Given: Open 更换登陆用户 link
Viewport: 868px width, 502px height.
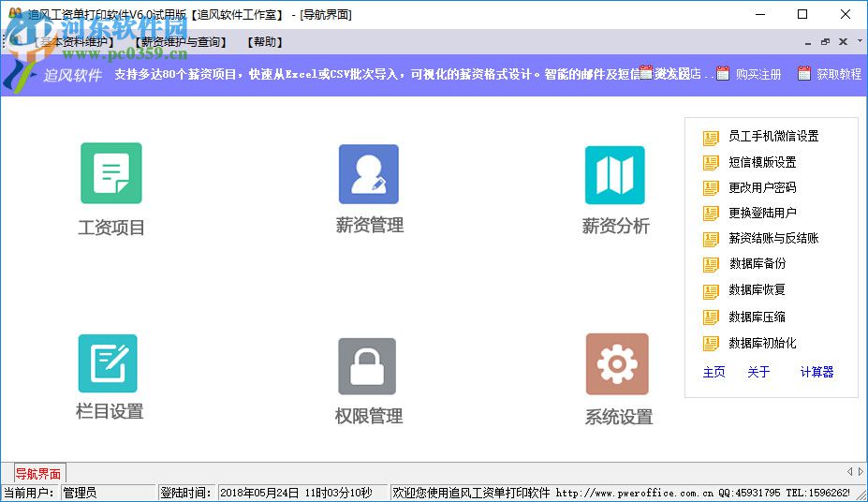Looking at the screenshot, I should point(762,213).
